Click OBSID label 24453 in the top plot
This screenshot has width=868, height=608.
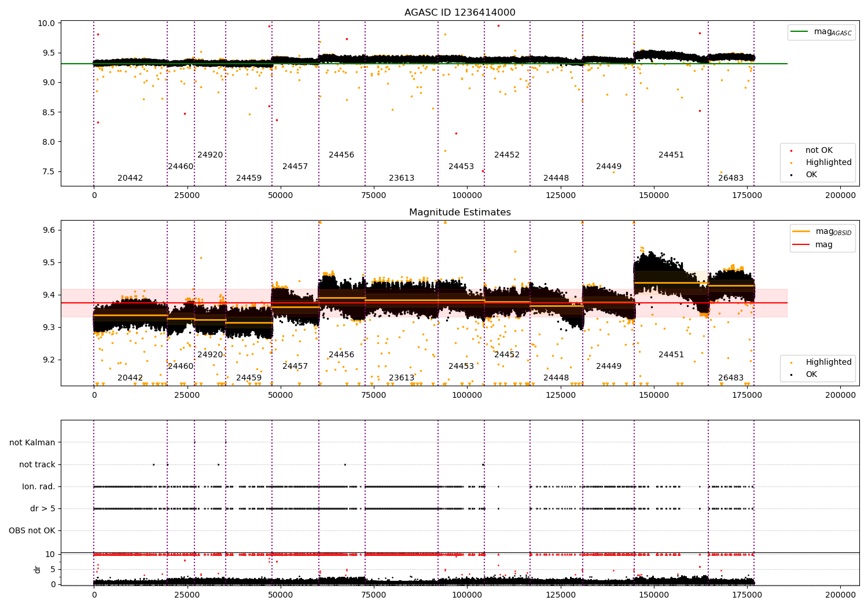point(461,167)
